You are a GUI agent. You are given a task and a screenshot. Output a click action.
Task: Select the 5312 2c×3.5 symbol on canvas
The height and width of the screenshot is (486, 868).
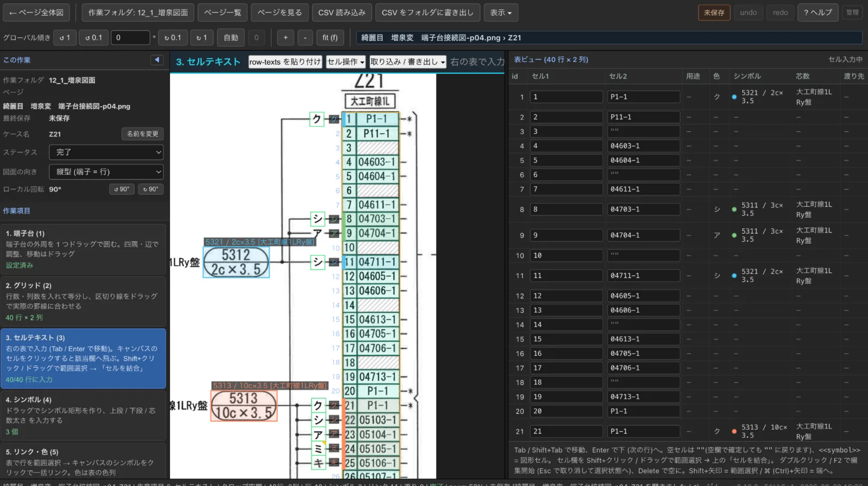pyautogui.click(x=236, y=263)
